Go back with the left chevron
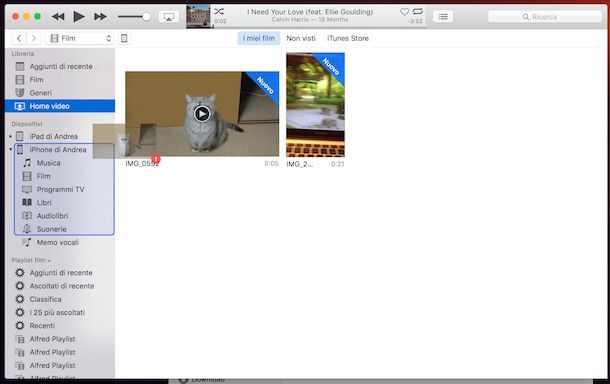This screenshot has height=384, width=610. tap(19, 38)
